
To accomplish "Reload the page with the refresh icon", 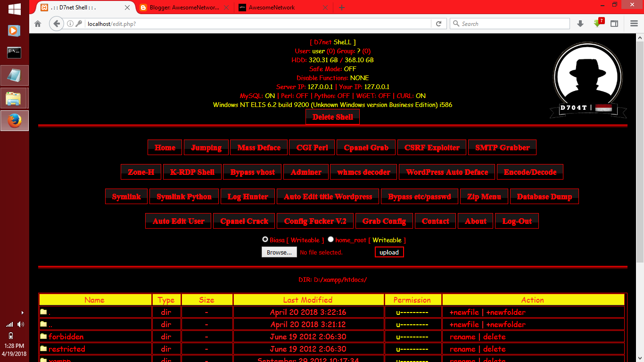I will click(x=438, y=23).
